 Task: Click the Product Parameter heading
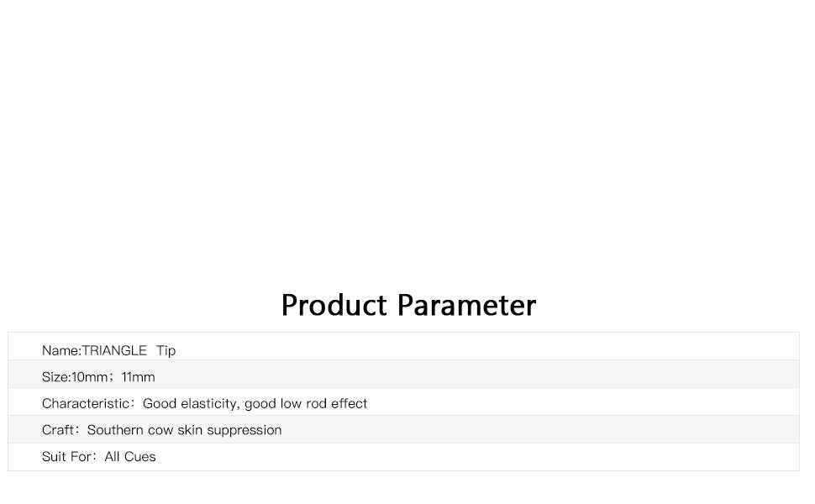pyautogui.click(x=407, y=305)
